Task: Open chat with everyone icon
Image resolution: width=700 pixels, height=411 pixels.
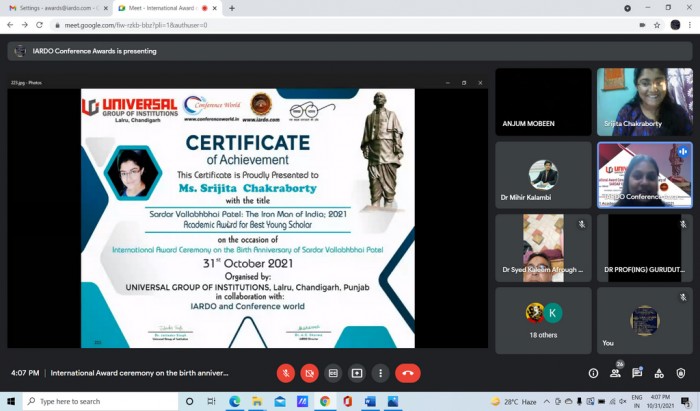Action: (x=637, y=373)
